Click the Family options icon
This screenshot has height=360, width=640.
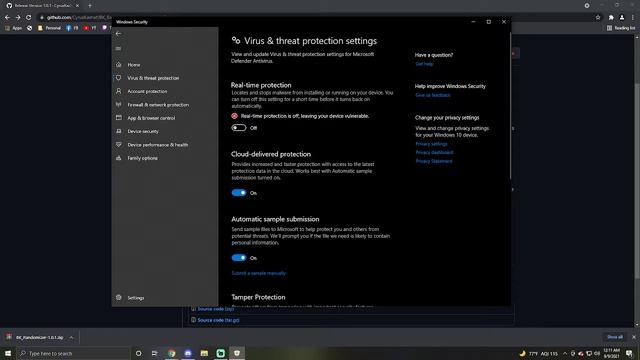pos(119,158)
